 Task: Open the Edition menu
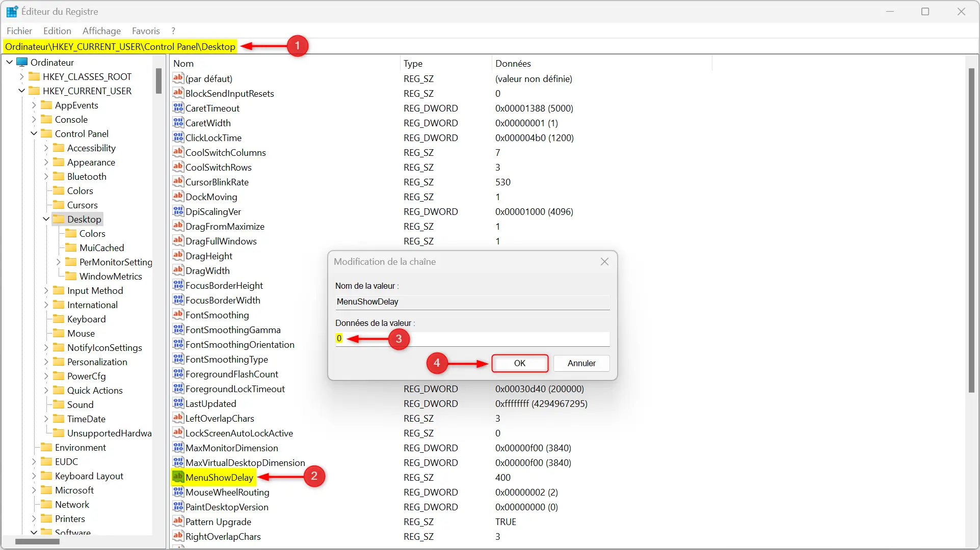[x=57, y=31]
